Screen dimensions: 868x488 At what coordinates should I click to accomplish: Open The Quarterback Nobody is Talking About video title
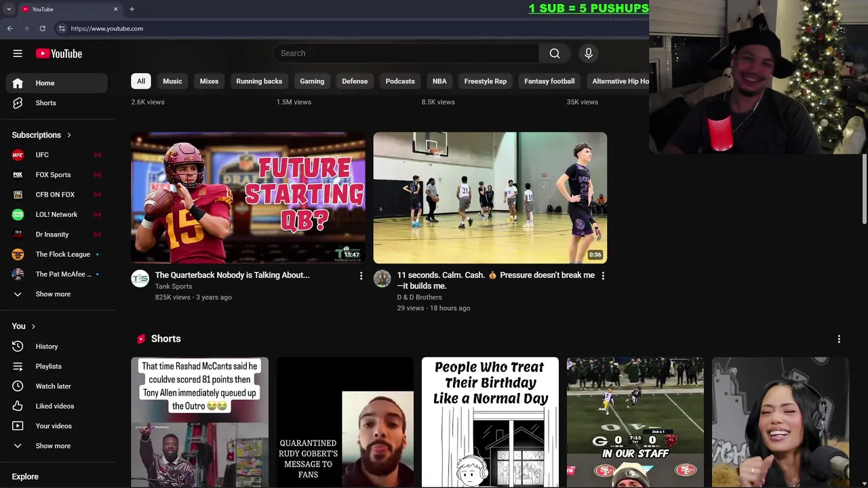[x=232, y=275]
